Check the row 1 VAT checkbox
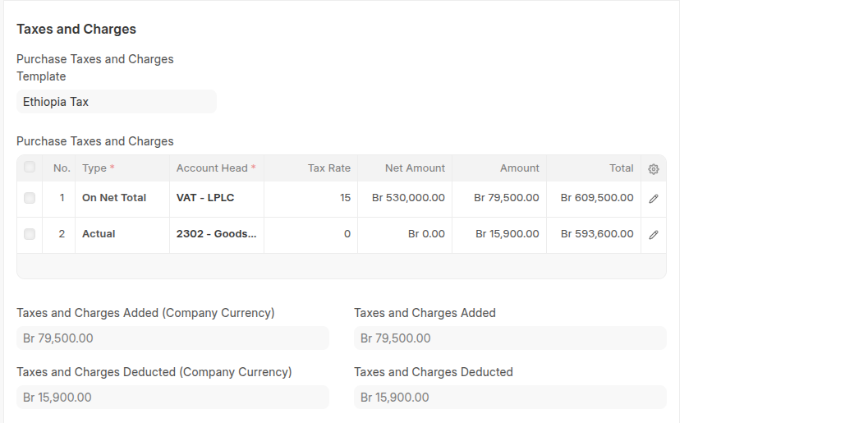 coord(30,198)
